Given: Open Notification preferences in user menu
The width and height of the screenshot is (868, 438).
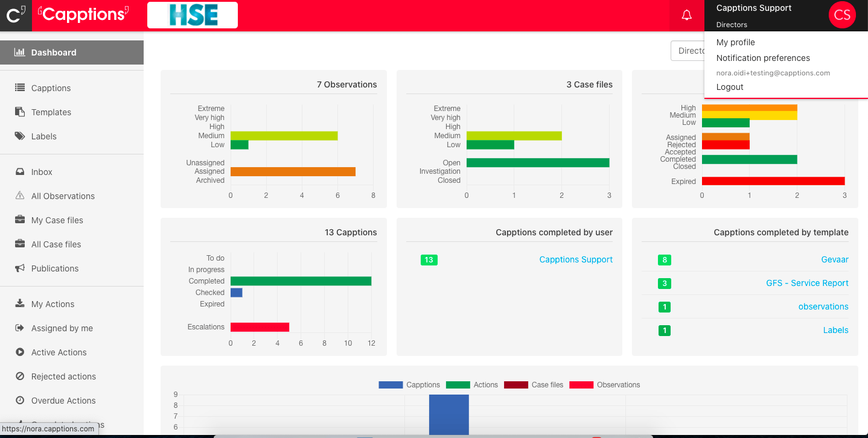Looking at the screenshot, I should click(763, 58).
